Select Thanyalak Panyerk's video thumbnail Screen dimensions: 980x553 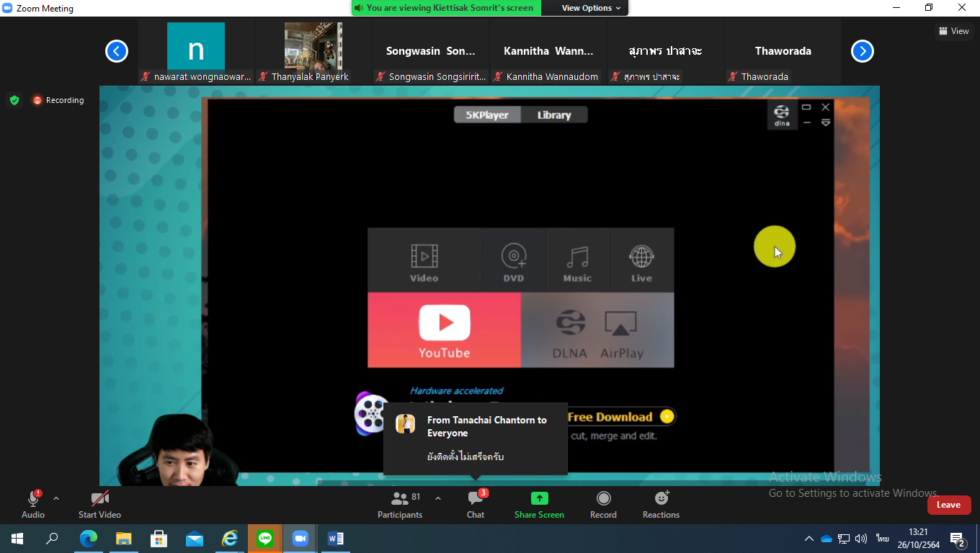pos(313,51)
